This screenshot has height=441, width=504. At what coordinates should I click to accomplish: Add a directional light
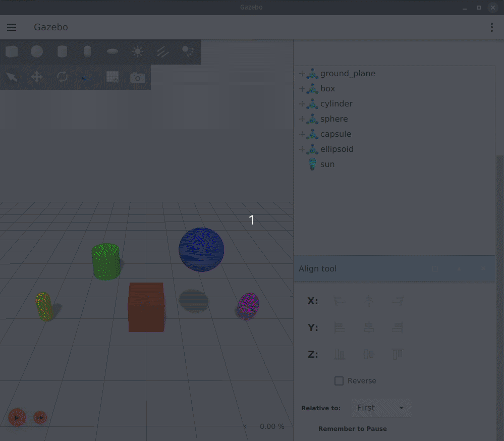point(162,51)
